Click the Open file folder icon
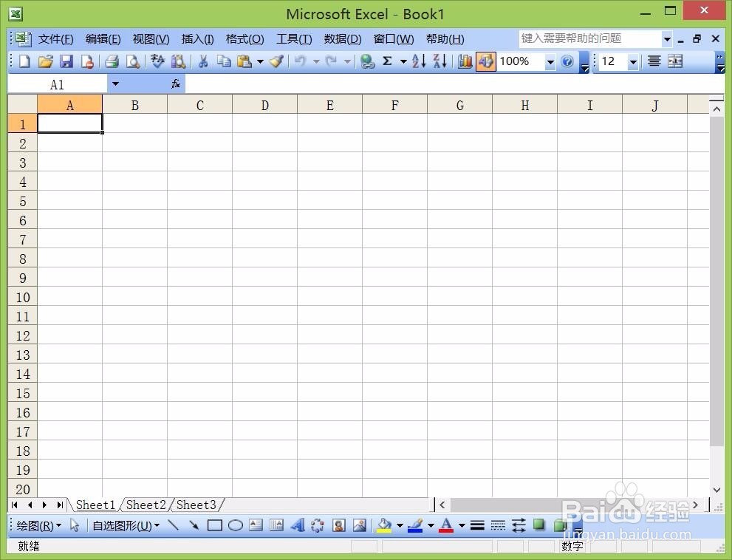 coord(46,61)
